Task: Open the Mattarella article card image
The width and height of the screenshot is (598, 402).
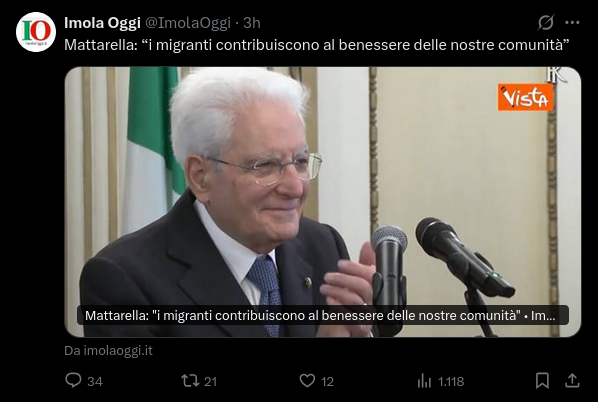Action: (x=323, y=202)
